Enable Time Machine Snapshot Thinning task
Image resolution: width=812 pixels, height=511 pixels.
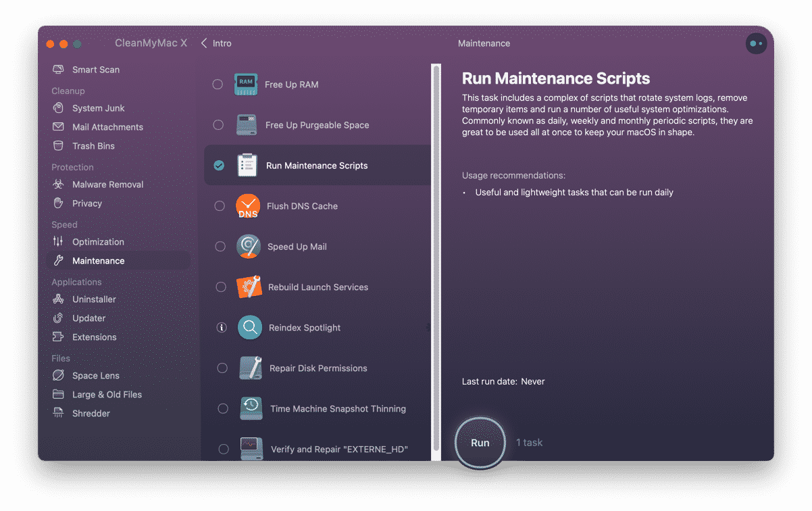223,409
